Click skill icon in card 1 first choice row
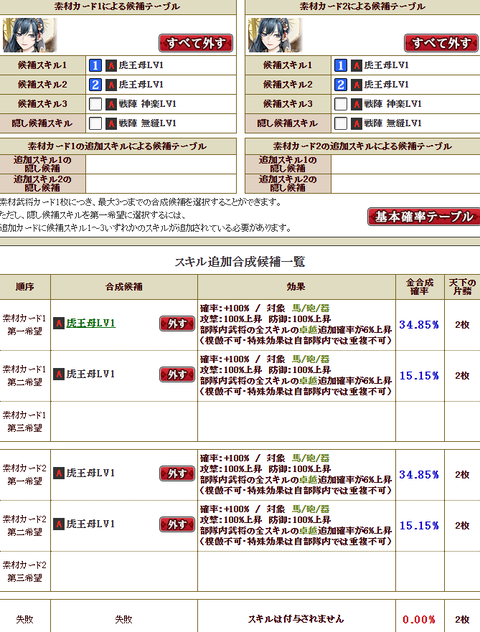 pos(59,323)
